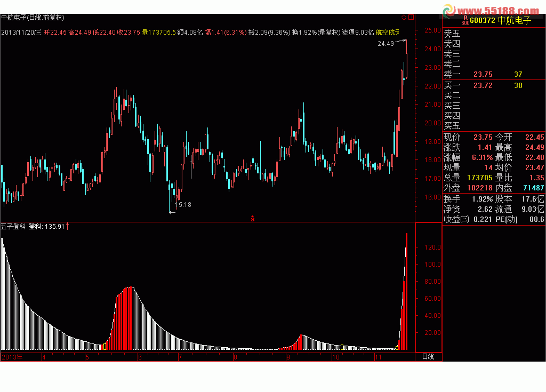Click the 换手 1.92% value
546x392 pixels.
click(482, 199)
